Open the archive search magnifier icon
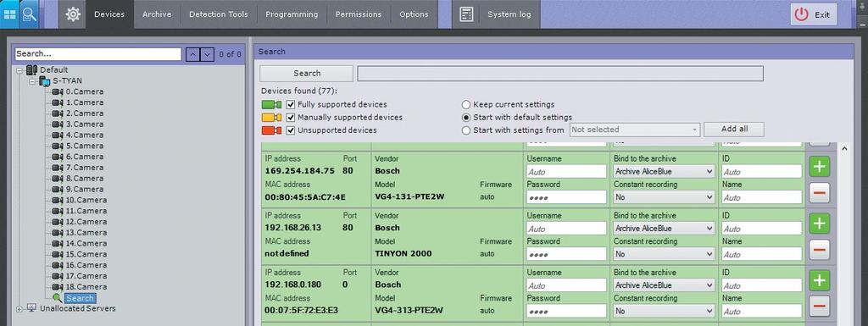868x326 pixels. coord(30,14)
